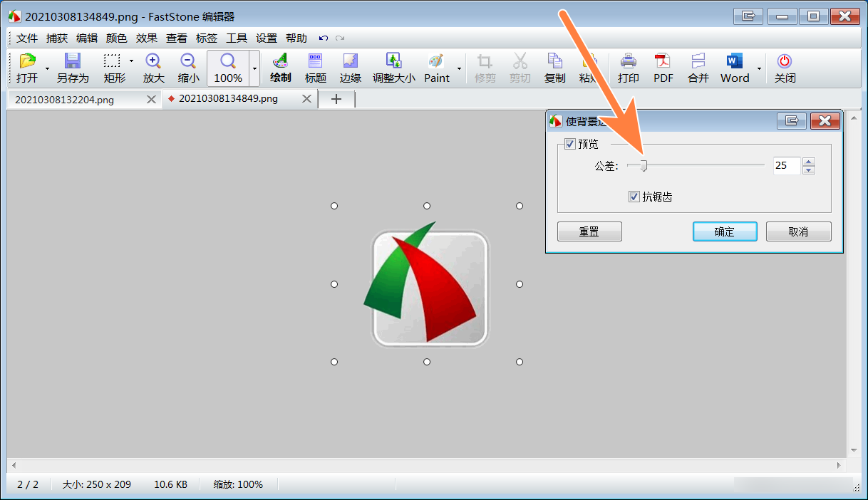Image resolution: width=868 pixels, height=500 pixels.
Task: Expand the 矩形 selection dropdown arrow
Action: [131, 61]
